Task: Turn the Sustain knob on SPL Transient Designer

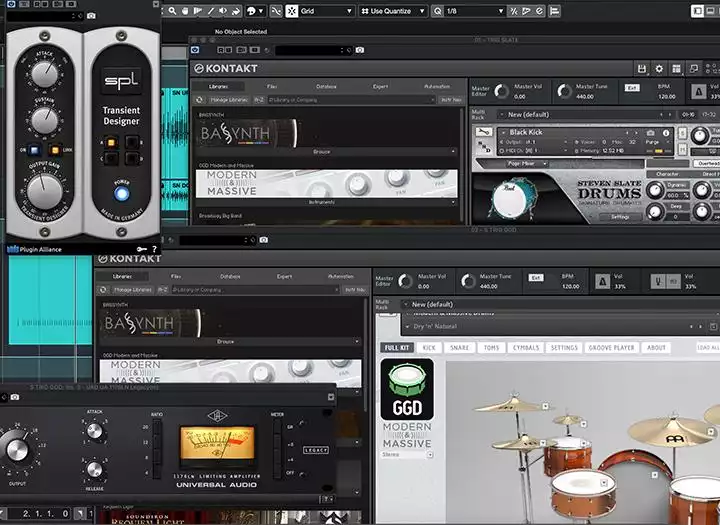Action: click(x=44, y=121)
